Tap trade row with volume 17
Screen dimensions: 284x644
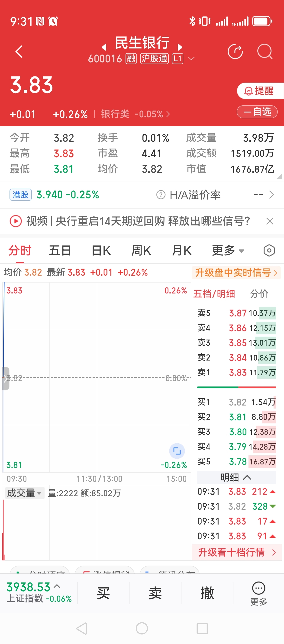point(236,521)
